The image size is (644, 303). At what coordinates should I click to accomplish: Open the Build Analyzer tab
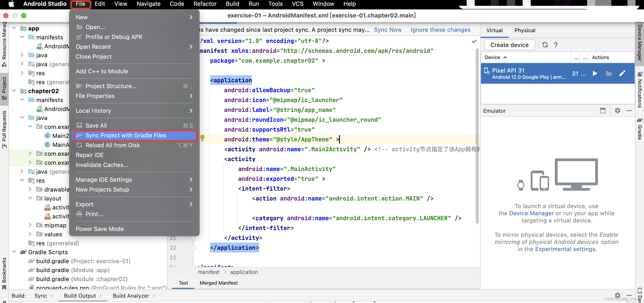point(131,296)
